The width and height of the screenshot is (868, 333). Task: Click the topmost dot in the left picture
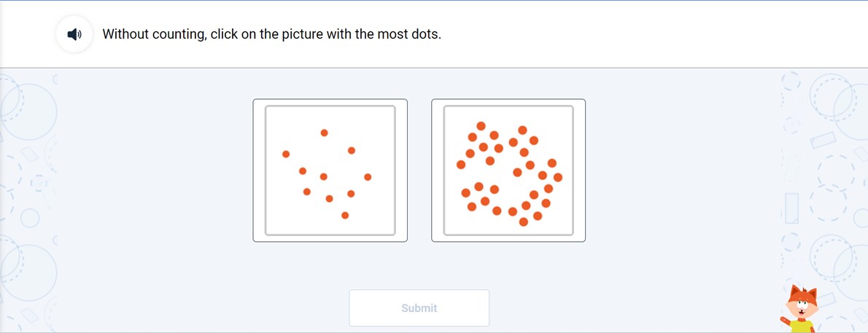coord(325,133)
